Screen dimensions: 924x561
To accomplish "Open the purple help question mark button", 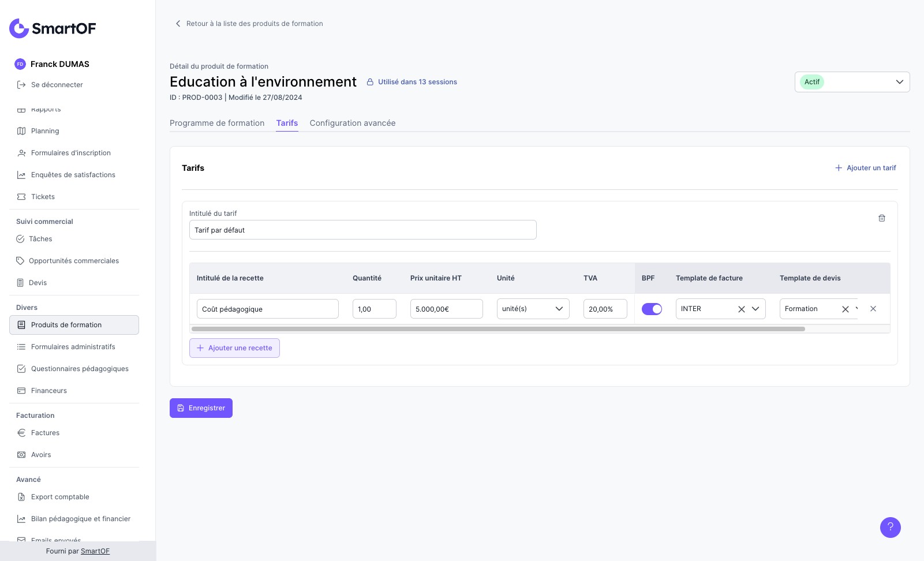I will [x=890, y=527].
